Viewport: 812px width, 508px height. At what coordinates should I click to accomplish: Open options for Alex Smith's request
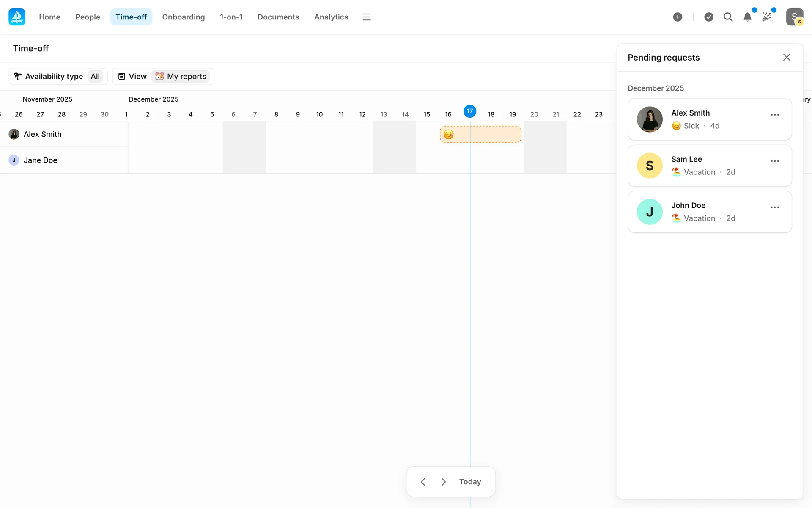775,115
